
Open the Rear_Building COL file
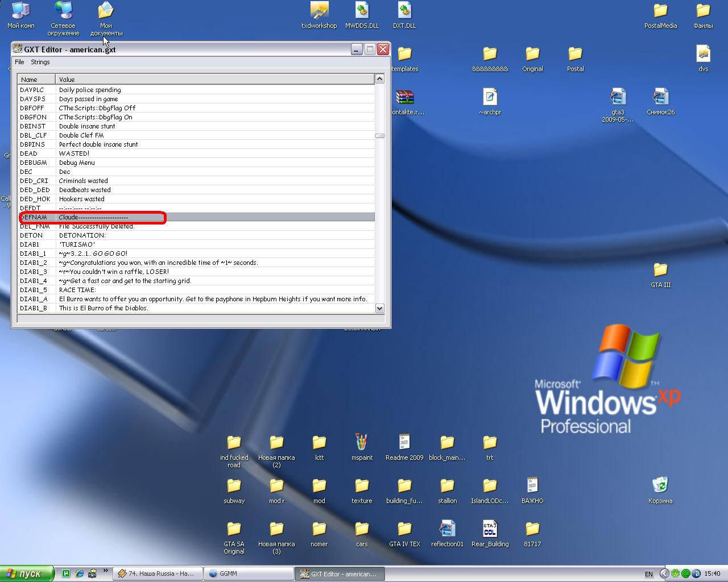[x=490, y=529]
